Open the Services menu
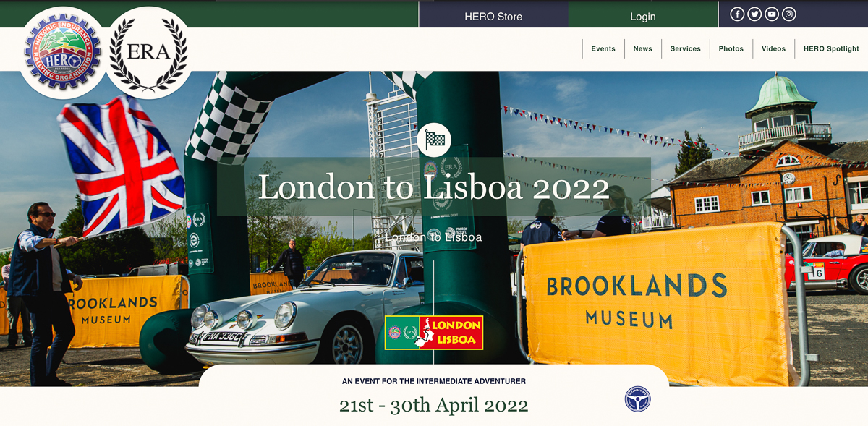Viewport: 868px width, 426px height. click(x=685, y=49)
